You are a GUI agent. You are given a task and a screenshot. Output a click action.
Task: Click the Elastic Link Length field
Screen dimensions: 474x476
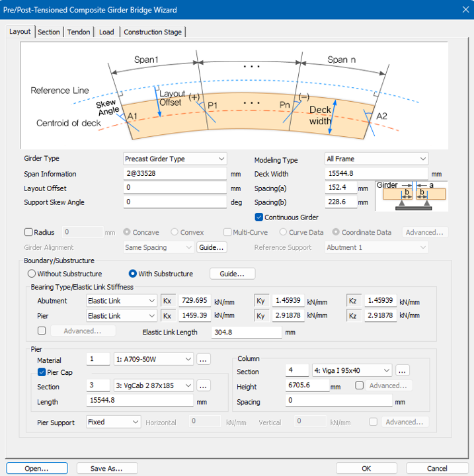247,332
